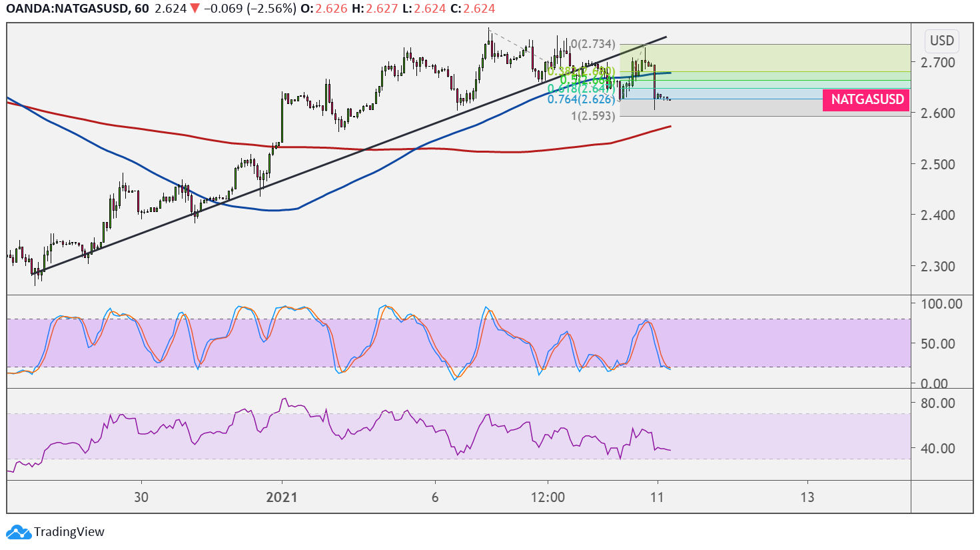Click the 80.00 RSI scale label

pyautogui.click(x=937, y=403)
